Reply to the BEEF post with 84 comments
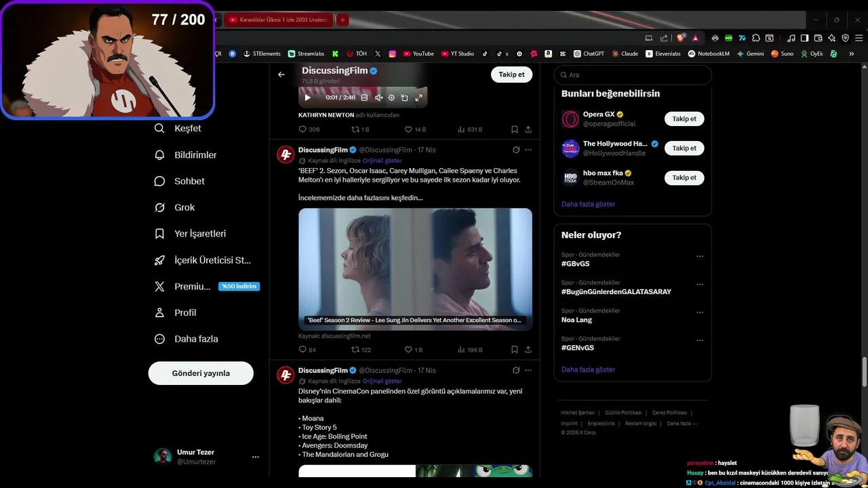The height and width of the screenshot is (488, 868). [308, 350]
